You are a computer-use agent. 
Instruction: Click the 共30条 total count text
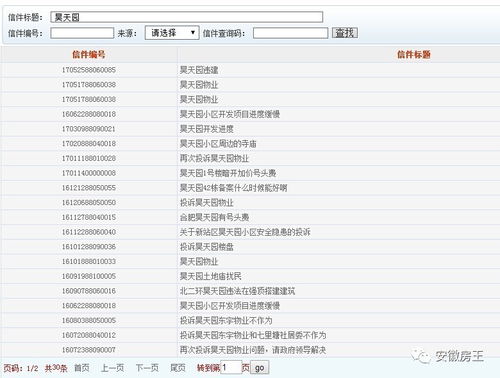[x=56, y=368]
